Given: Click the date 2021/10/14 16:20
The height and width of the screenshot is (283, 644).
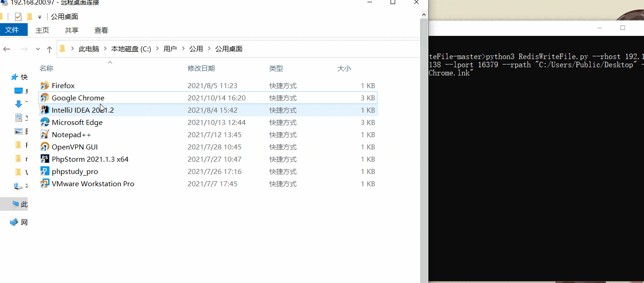Looking at the screenshot, I should point(217,98).
